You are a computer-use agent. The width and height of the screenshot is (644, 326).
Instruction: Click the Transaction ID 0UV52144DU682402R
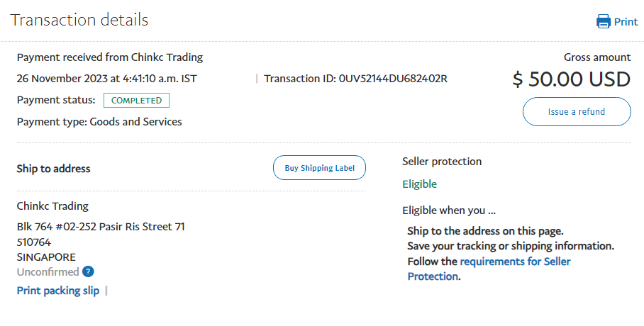[355, 78]
